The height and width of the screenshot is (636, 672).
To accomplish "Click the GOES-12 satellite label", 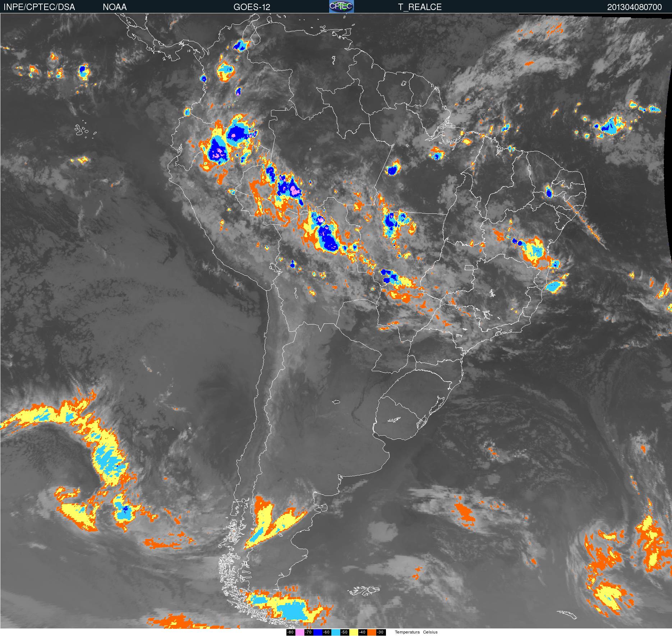I will (252, 7).
